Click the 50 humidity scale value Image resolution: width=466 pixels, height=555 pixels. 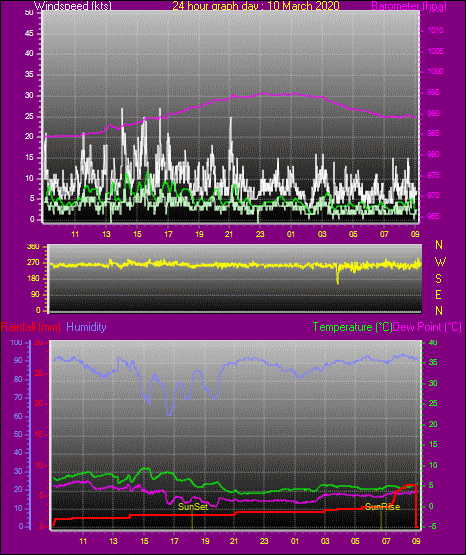[x=18, y=434]
